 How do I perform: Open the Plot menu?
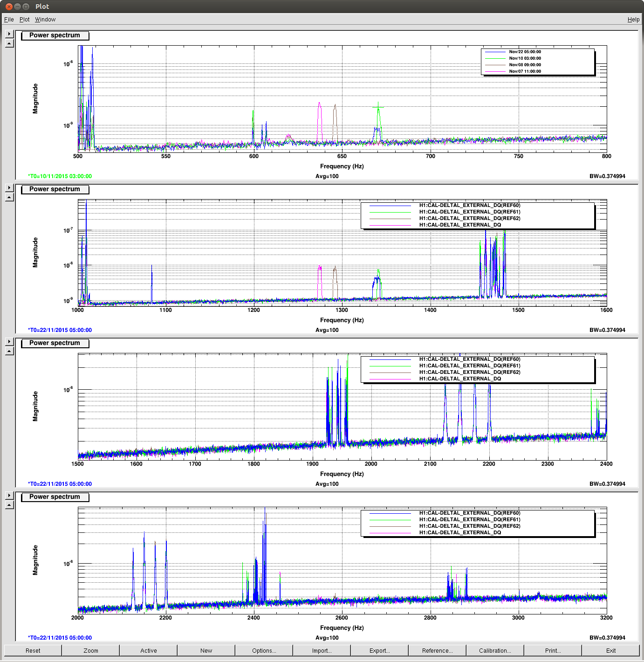tap(25, 20)
